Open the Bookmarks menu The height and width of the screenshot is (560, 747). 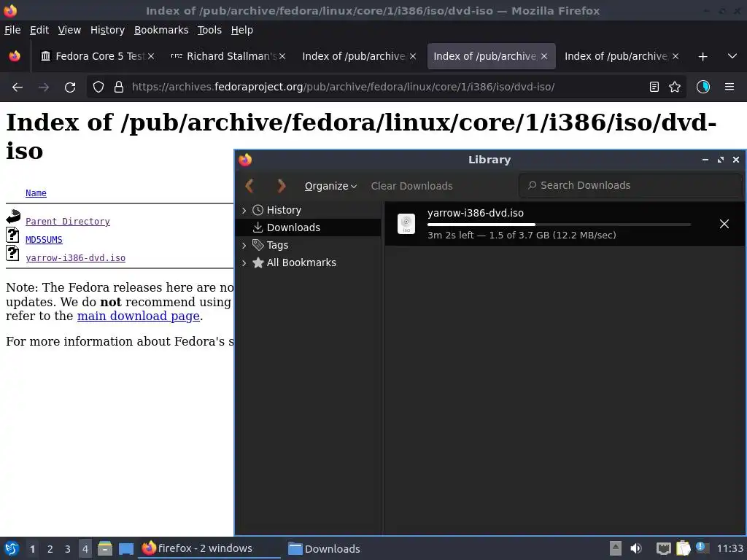pos(161,30)
